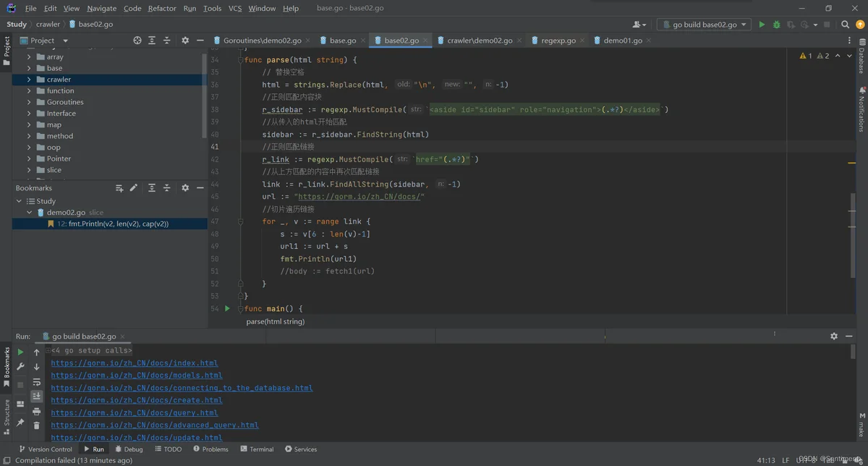868x466 pixels.
Task: Collapse the Study bookmarks group
Action: pos(20,201)
